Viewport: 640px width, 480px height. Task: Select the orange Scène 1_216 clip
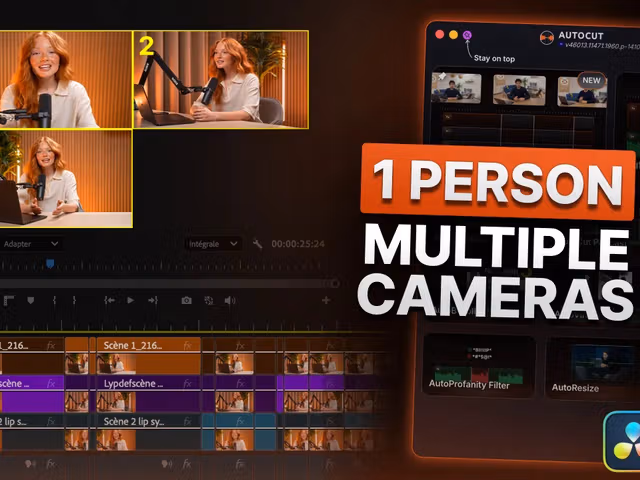149,356
